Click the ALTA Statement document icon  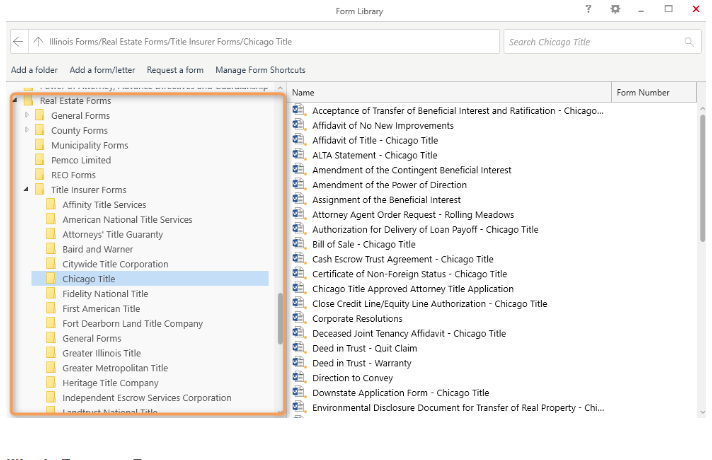[x=298, y=154]
